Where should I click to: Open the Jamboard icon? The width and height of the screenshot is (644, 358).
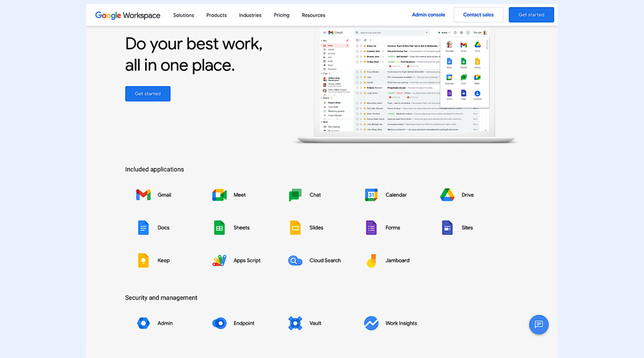tap(371, 260)
